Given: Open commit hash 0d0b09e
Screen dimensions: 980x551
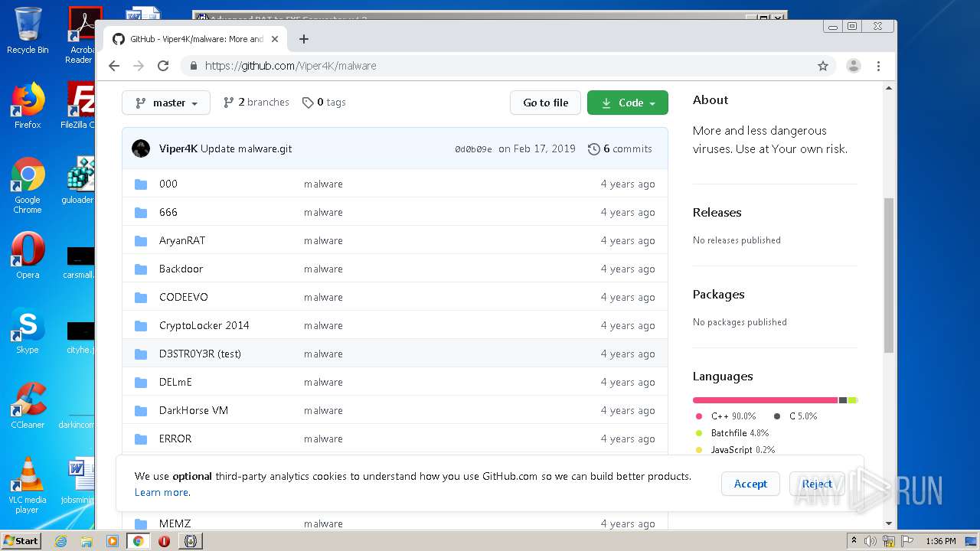Looking at the screenshot, I should pos(473,149).
